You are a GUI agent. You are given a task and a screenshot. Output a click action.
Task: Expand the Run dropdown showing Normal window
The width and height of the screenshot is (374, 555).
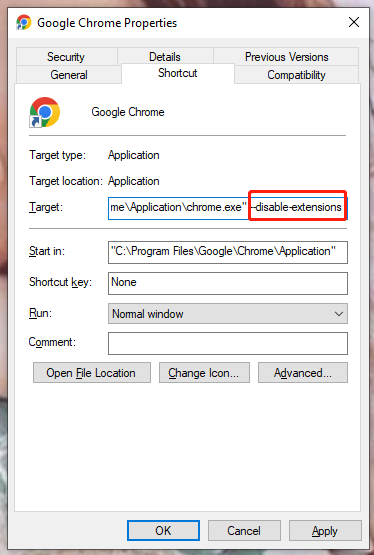[x=228, y=314]
